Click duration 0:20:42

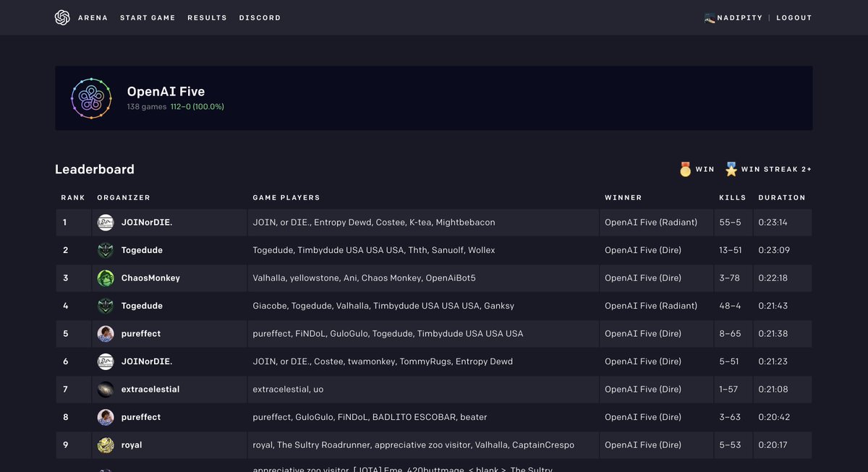(x=773, y=417)
